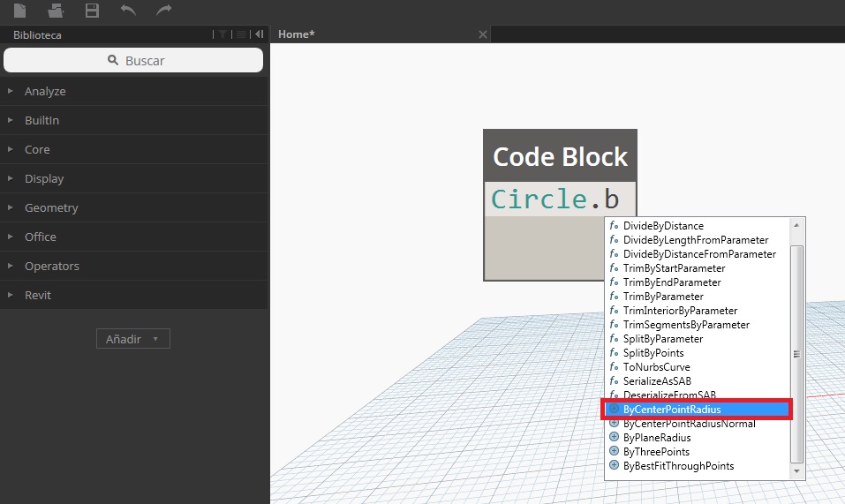
Task: Collapse the Biblioteca panel with arrow icon
Action: coord(259,34)
